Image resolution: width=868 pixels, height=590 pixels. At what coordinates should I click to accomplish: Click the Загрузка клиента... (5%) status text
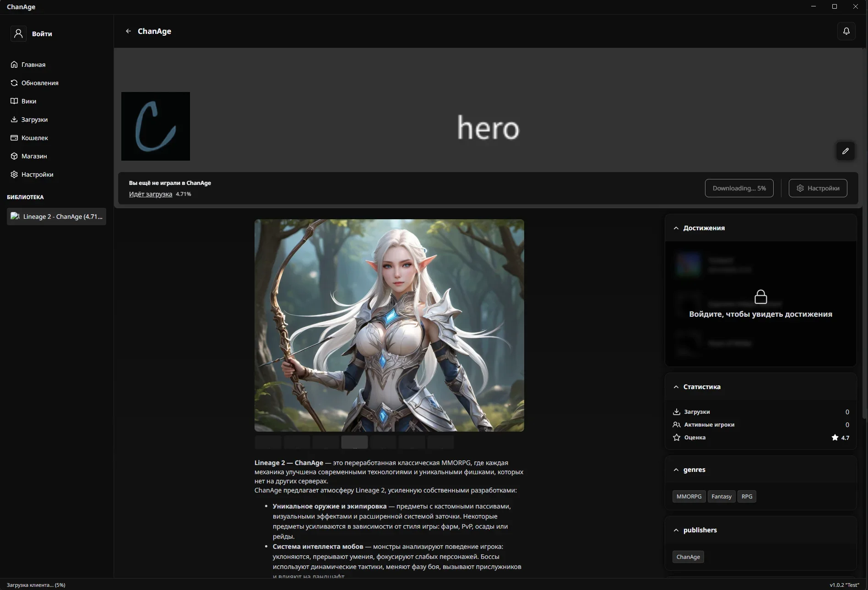click(x=36, y=585)
